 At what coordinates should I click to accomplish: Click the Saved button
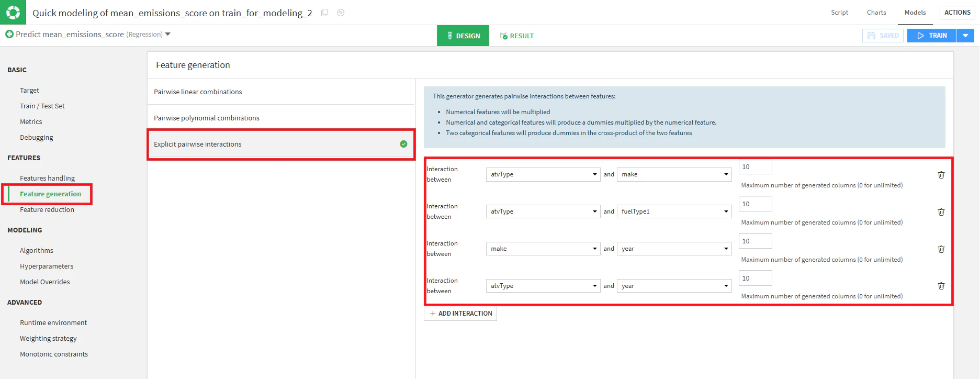[x=883, y=36]
